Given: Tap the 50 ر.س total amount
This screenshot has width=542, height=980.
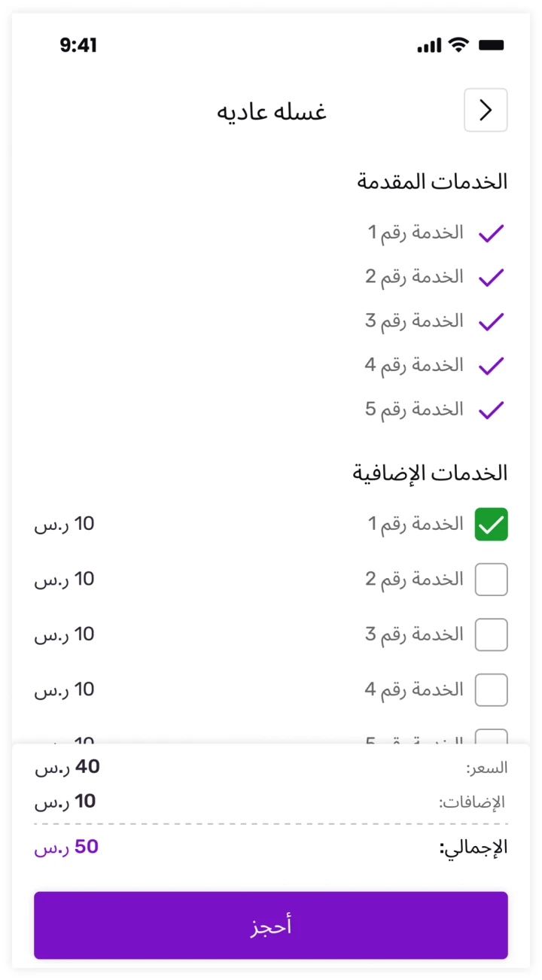Looking at the screenshot, I should [66, 848].
